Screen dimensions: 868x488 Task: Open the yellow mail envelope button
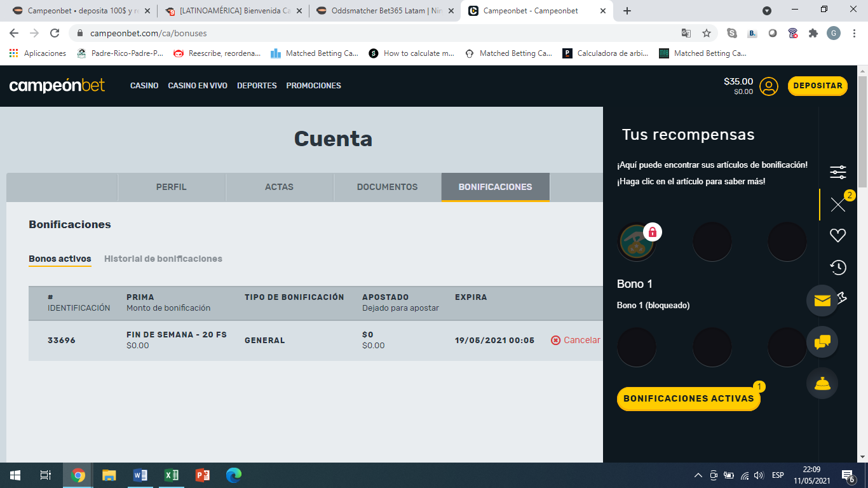coord(822,301)
